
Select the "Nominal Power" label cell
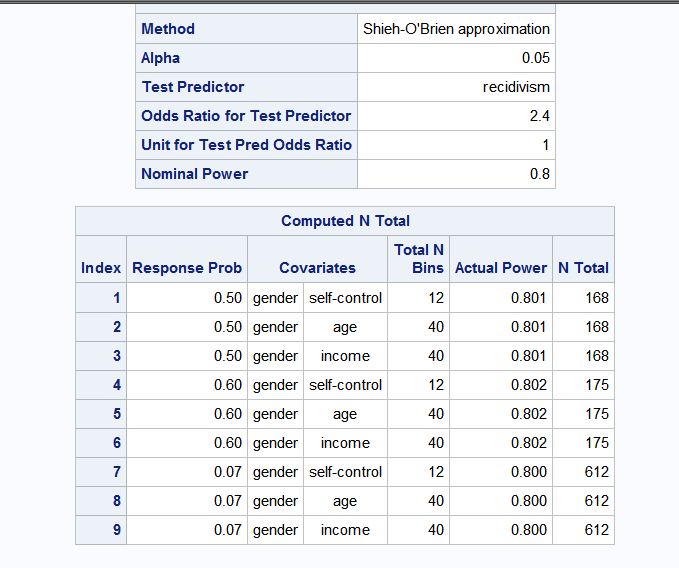(x=195, y=174)
